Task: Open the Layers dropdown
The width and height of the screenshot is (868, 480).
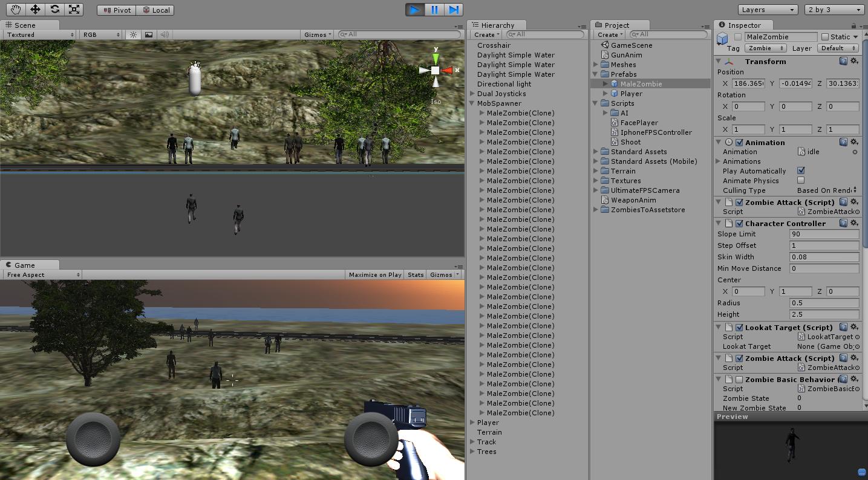Action: click(768, 10)
